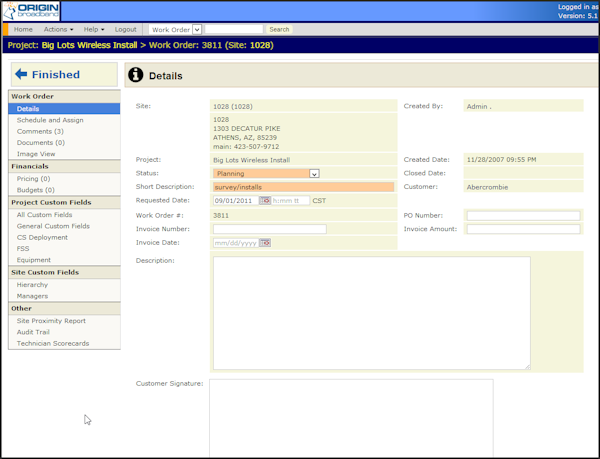Click the Invoice Number input field
Screen dimensions: 600x459
point(270,229)
